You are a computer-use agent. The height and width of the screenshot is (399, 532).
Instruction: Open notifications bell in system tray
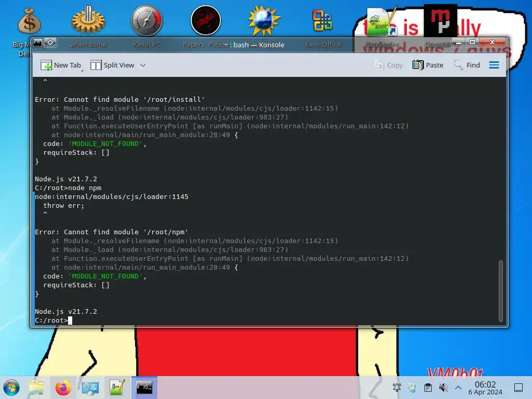pyautogui.click(x=396, y=387)
